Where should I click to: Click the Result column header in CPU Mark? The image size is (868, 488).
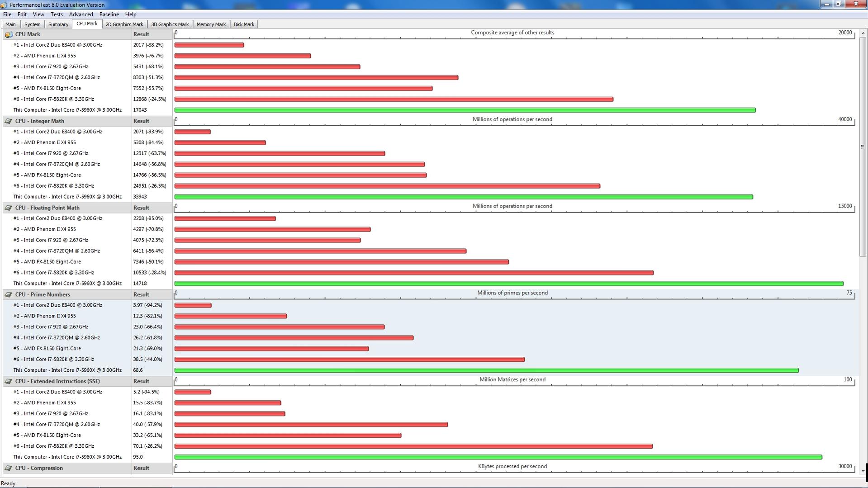[x=152, y=34]
